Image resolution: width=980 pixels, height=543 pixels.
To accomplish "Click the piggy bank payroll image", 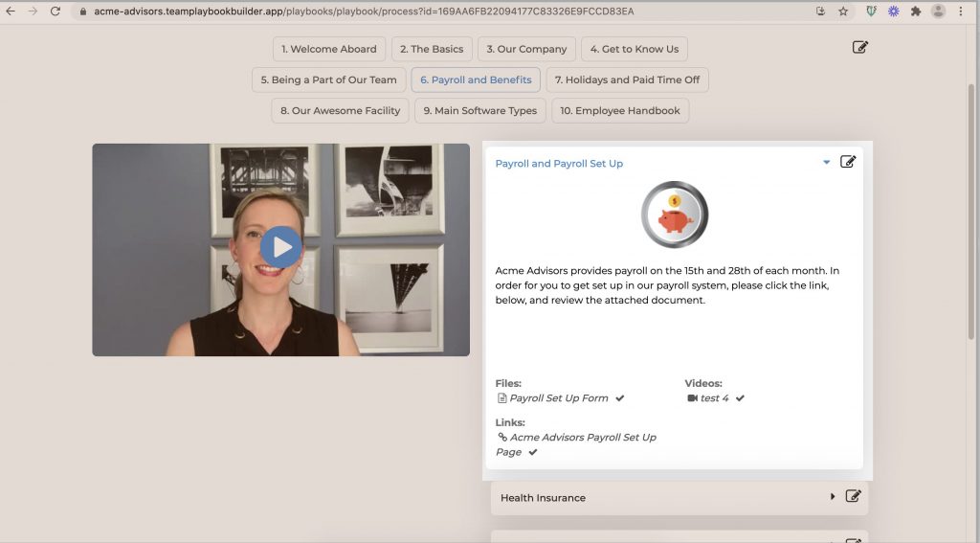I will point(675,215).
